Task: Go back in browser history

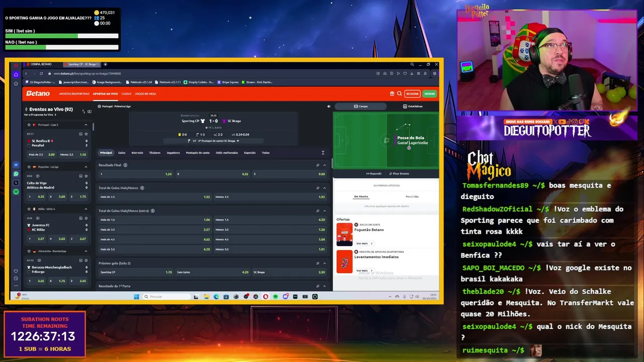Action: (26, 73)
